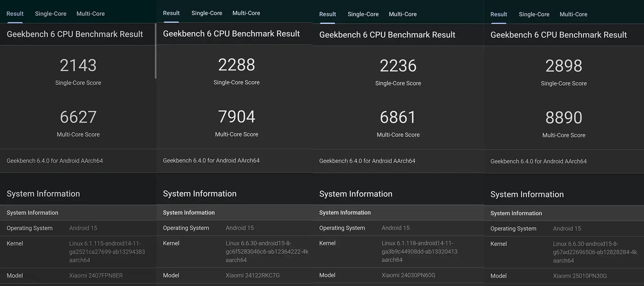Switch to Multi-Core tab above the 2143 score
Viewport: 644px width, 286px height.
tap(90, 14)
